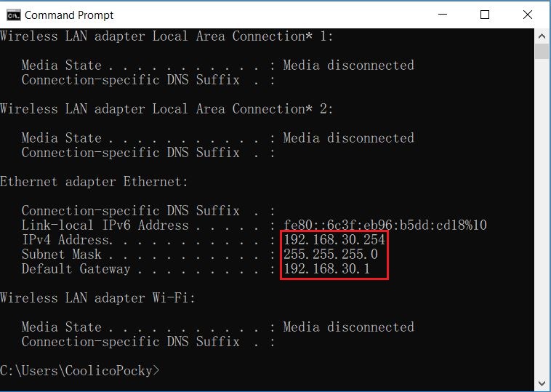Viewport: 551px width, 392px height.
Task: Click the Command Prompt title text
Action: pyautogui.click(x=69, y=15)
